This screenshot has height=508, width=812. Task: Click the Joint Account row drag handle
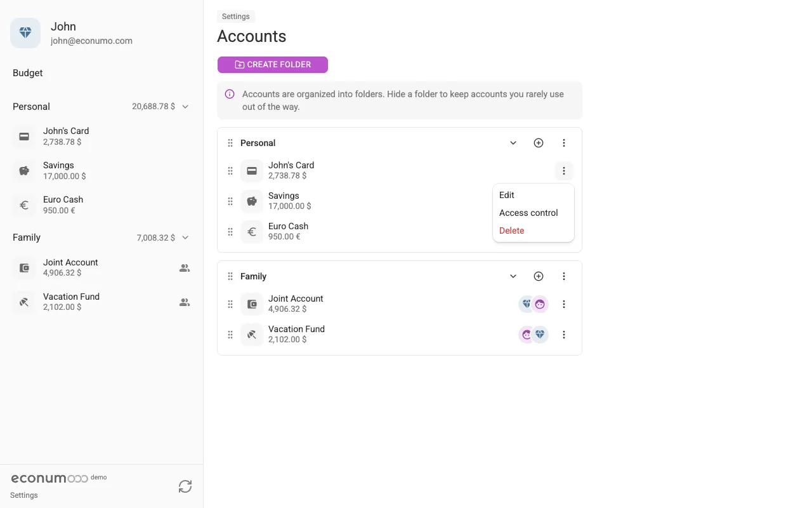(230, 304)
